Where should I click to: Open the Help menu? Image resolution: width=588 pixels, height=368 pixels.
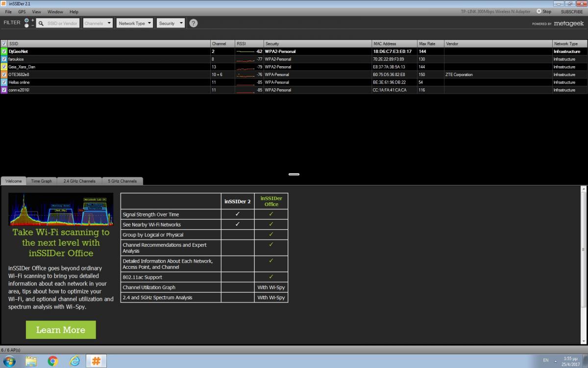pos(74,11)
